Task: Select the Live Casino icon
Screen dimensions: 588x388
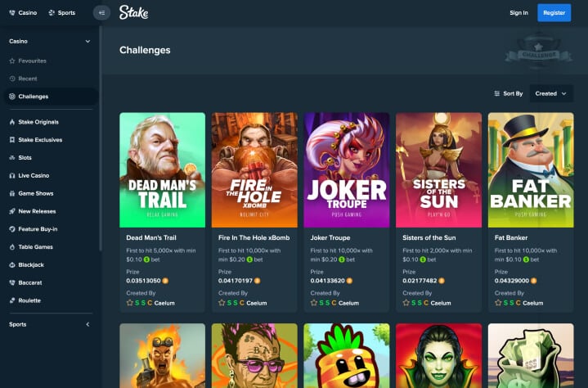Action: pyautogui.click(x=12, y=176)
